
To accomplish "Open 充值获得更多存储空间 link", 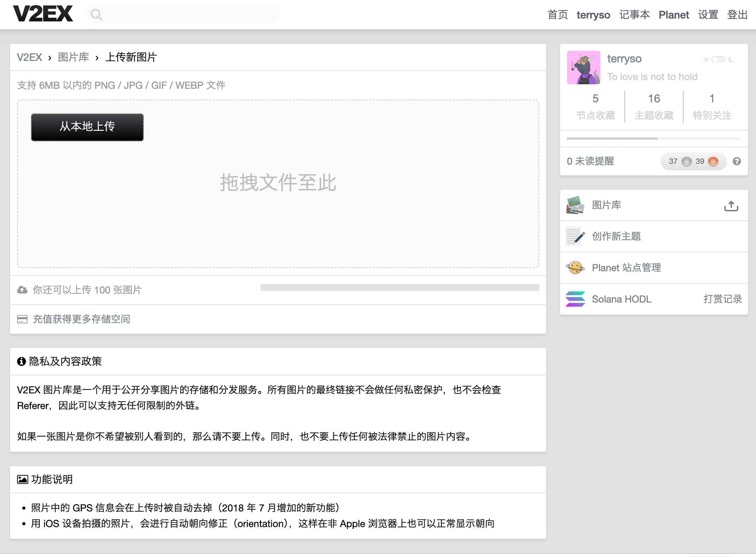I will tap(81, 319).
